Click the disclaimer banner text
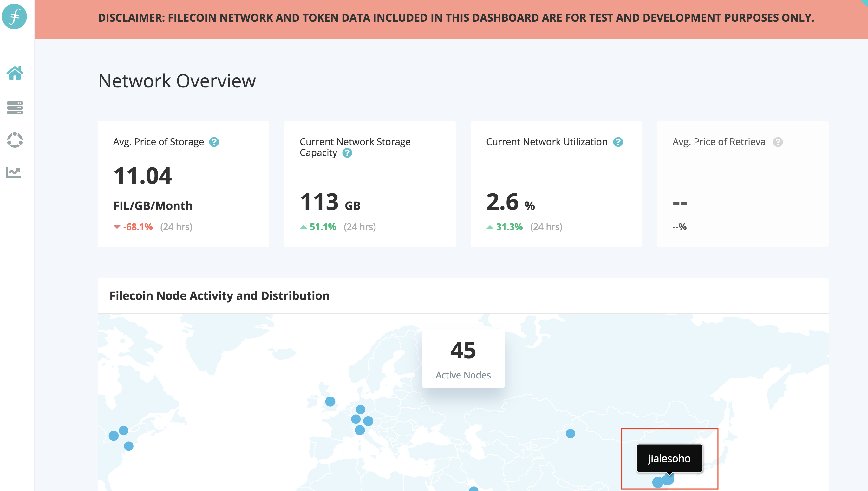Screen dimensions: 868x491 [456, 17]
